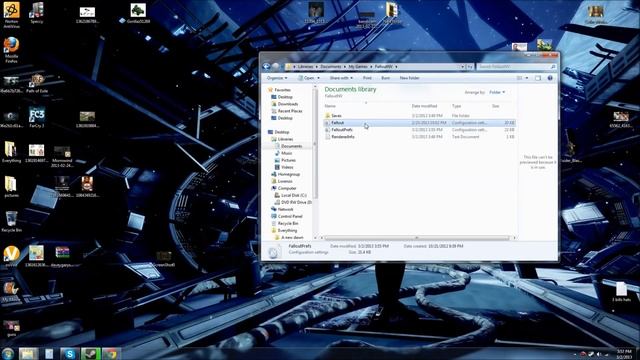
Task: Click the horizontal scrollbar in file list
Action: tap(417, 238)
